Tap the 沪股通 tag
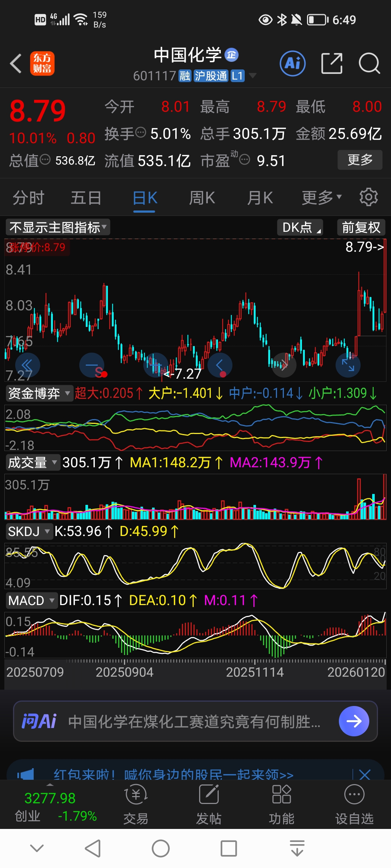Screen dimensions: 391x868 (x=211, y=76)
